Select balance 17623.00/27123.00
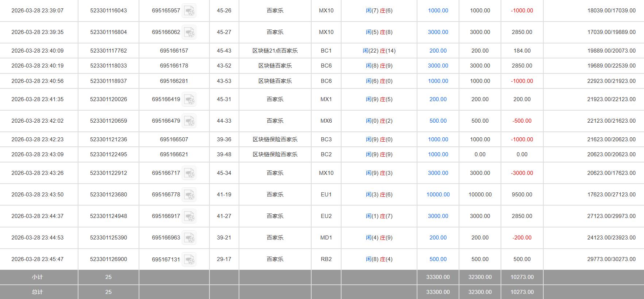Image resolution: width=644 pixels, height=299 pixels. tap(611, 195)
